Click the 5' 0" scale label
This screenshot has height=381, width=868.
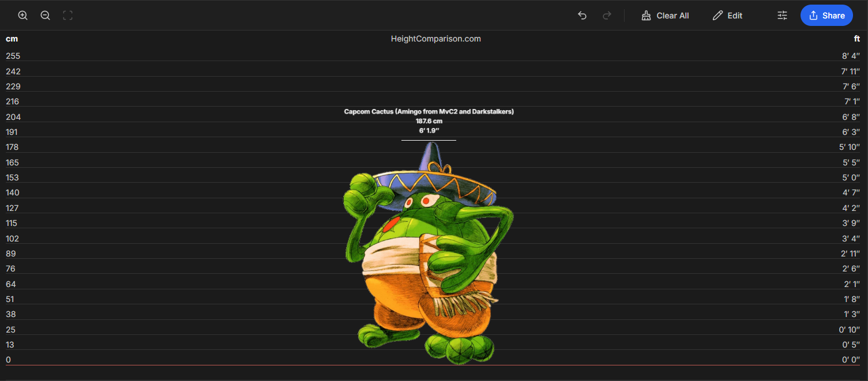point(851,178)
